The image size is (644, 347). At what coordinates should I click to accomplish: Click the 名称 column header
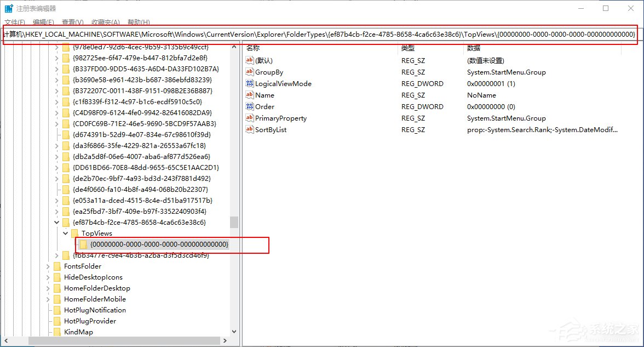click(252, 48)
